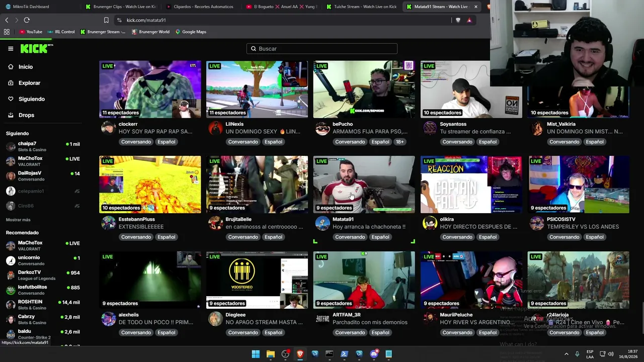View site information icon beside kick.com URL
Image resolution: width=644 pixels, height=362 pixels.
click(x=119, y=20)
